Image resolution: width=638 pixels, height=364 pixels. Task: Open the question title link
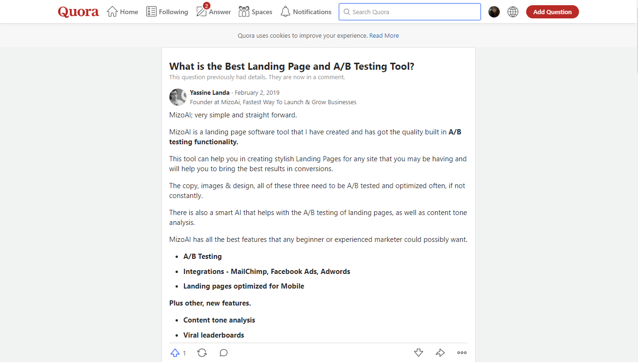click(292, 66)
